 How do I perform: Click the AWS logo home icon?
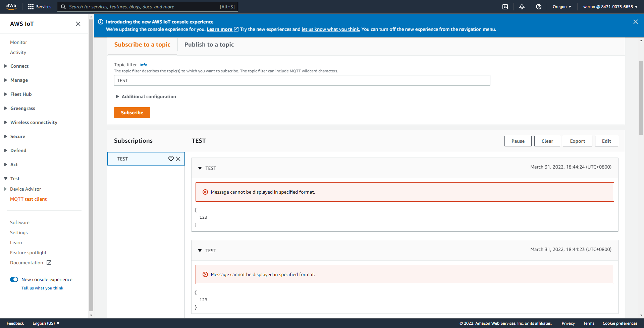click(11, 7)
